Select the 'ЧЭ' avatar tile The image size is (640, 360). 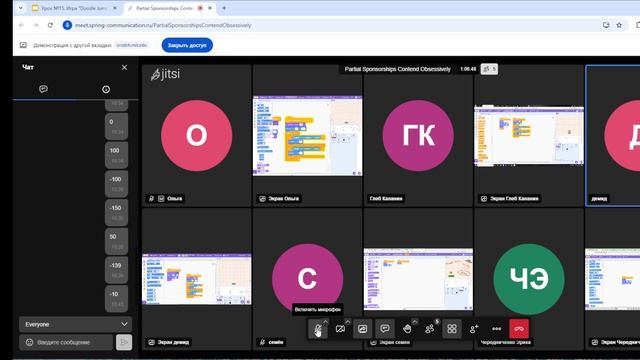[x=529, y=279]
